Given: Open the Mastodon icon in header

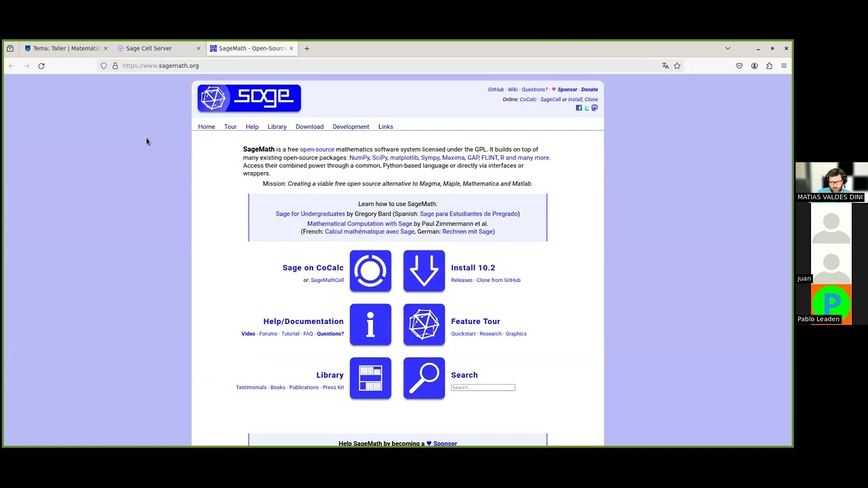Looking at the screenshot, I should click(595, 108).
